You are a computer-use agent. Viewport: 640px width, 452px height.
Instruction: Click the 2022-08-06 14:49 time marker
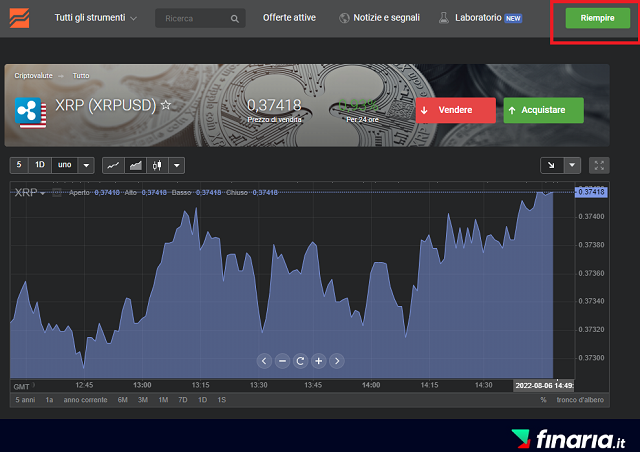click(544, 385)
